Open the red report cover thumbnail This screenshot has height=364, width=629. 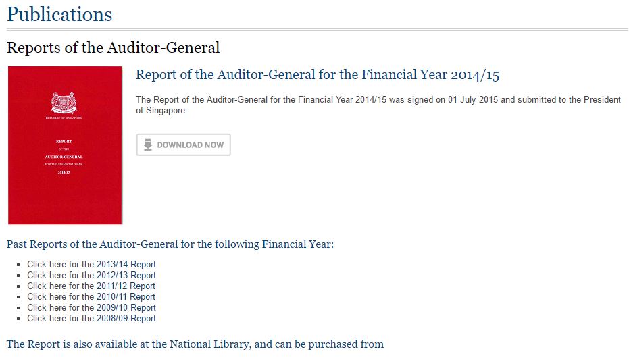(65, 145)
